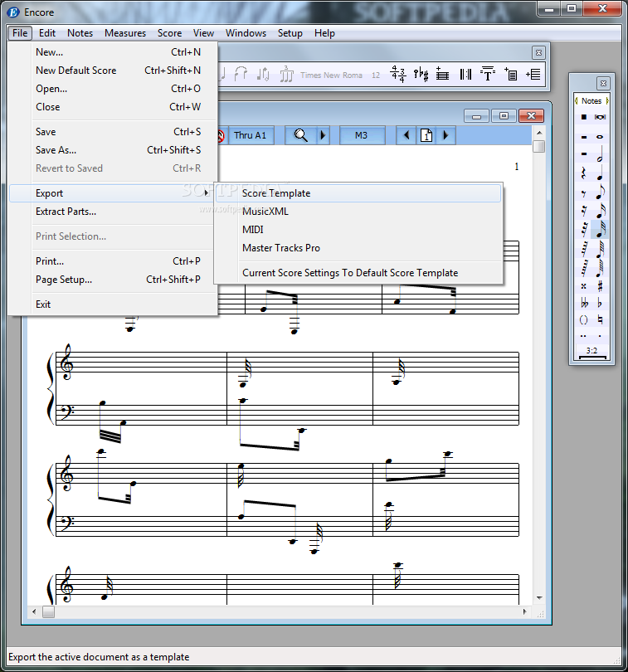Select the 64th note in Notes palette
This screenshot has width=628, height=672.
pyautogui.click(x=600, y=249)
